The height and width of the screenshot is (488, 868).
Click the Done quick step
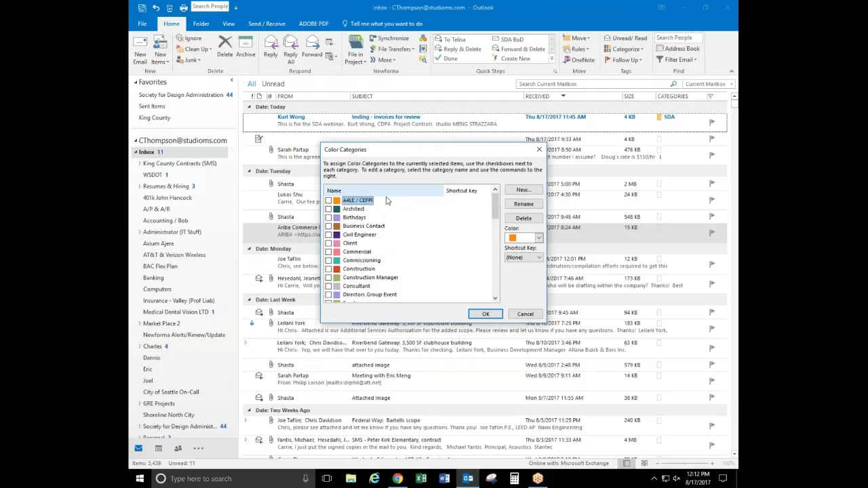(446, 59)
